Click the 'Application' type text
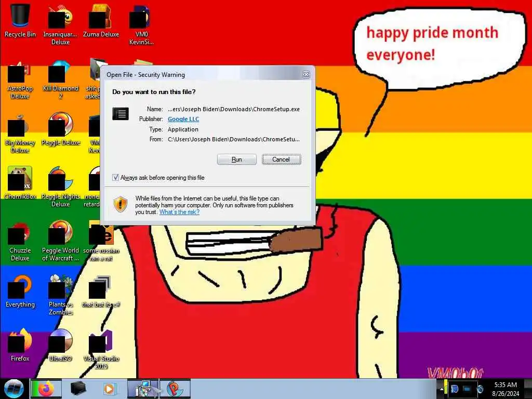 coord(183,129)
